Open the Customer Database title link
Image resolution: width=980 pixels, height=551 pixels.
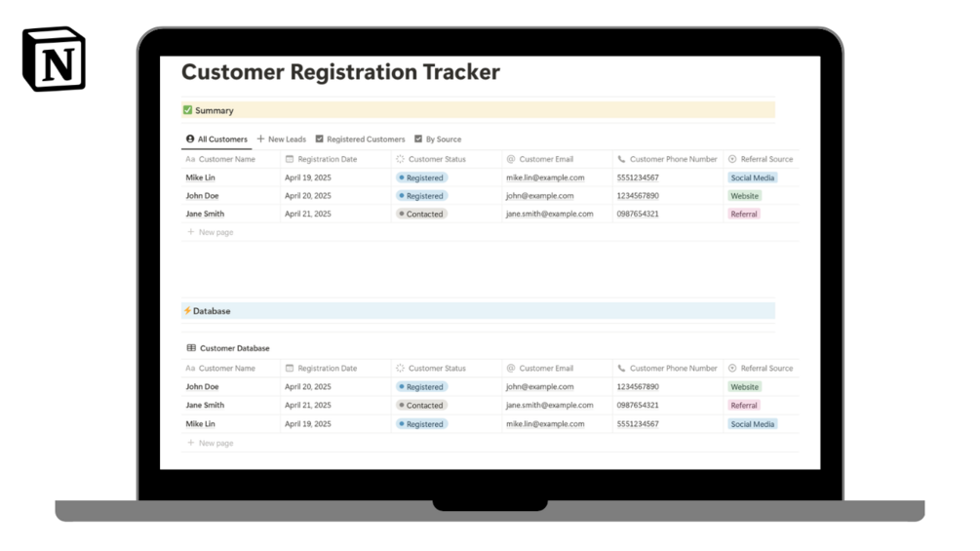tap(234, 348)
